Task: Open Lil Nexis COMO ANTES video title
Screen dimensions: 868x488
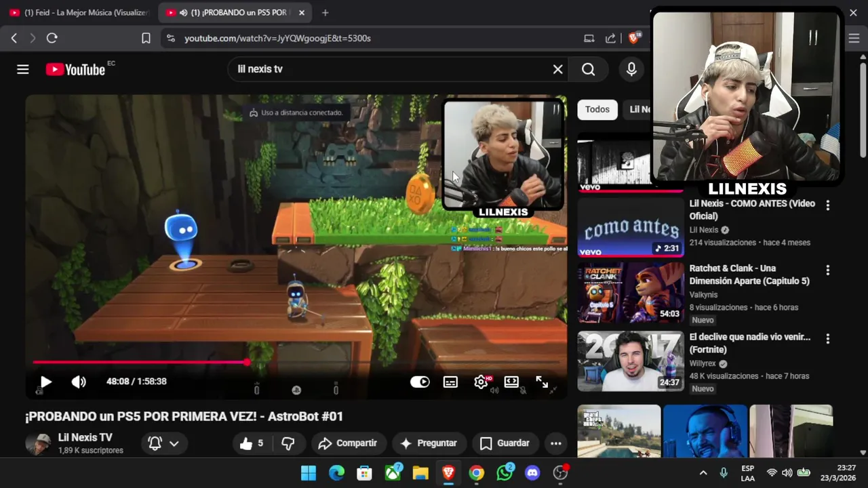Action: [x=752, y=209]
